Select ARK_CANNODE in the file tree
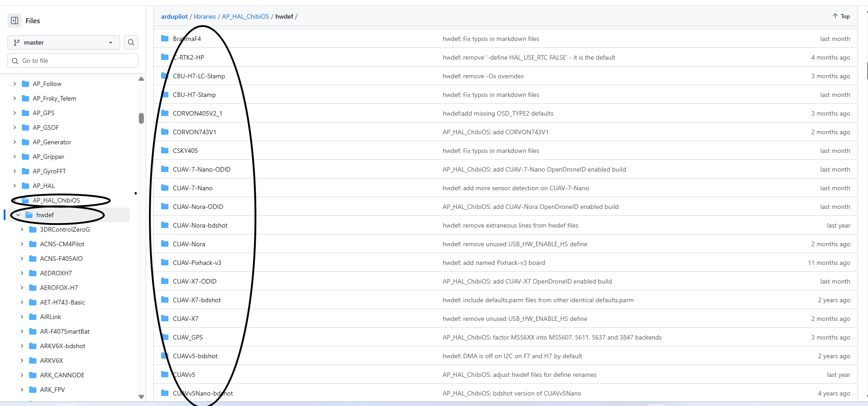Viewport: 868px width, 406px height. [x=62, y=375]
